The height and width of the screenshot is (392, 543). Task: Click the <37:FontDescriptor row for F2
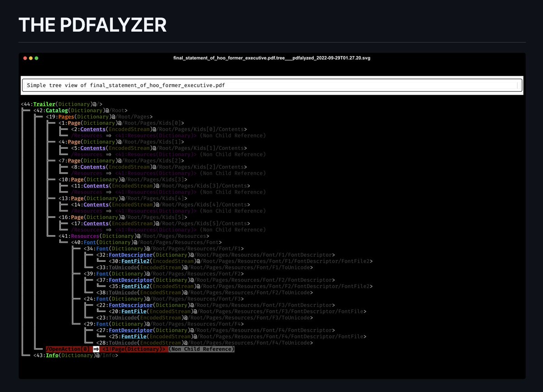click(x=215, y=280)
